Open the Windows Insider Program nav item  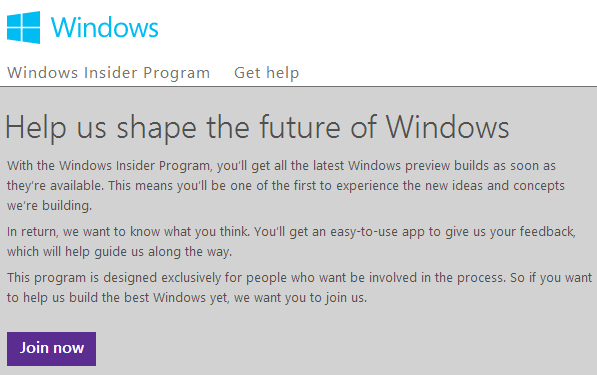(x=109, y=73)
